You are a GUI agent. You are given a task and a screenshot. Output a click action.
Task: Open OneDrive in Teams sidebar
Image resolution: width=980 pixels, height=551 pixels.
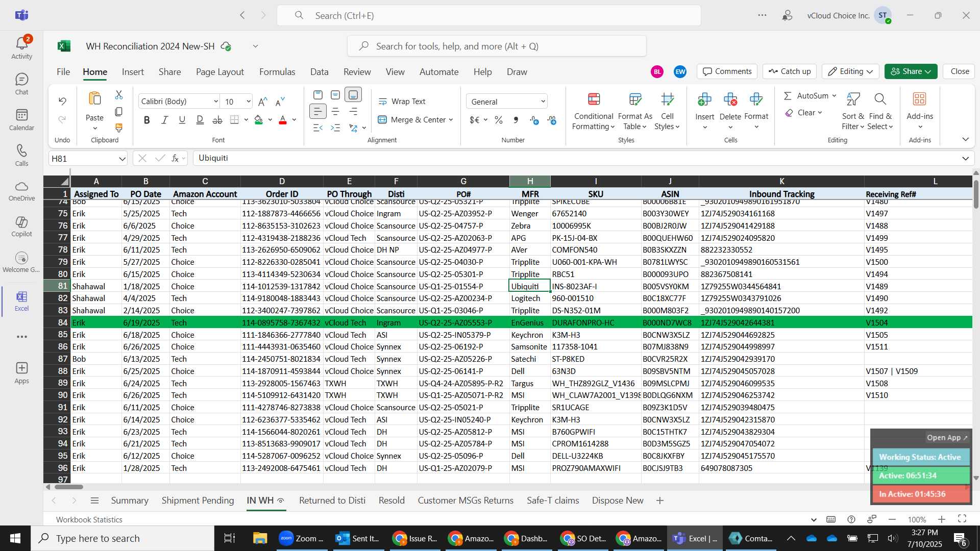[x=21, y=191]
